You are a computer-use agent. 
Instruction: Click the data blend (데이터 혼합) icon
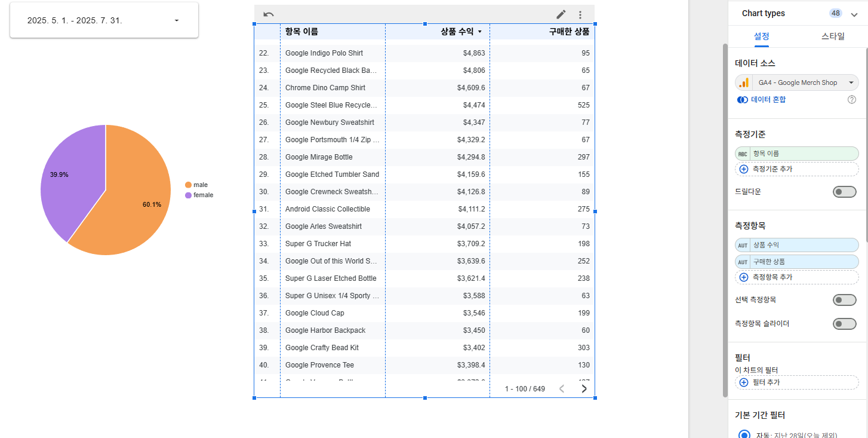pyautogui.click(x=743, y=100)
